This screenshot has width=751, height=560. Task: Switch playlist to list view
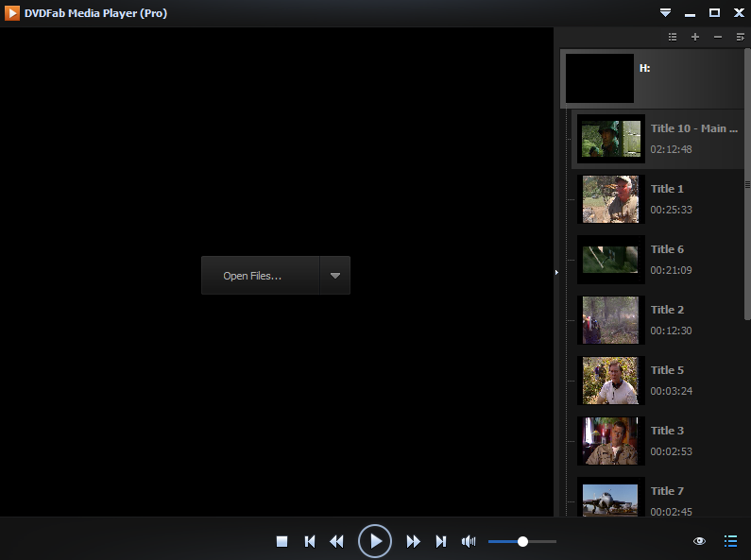(673, 37)
